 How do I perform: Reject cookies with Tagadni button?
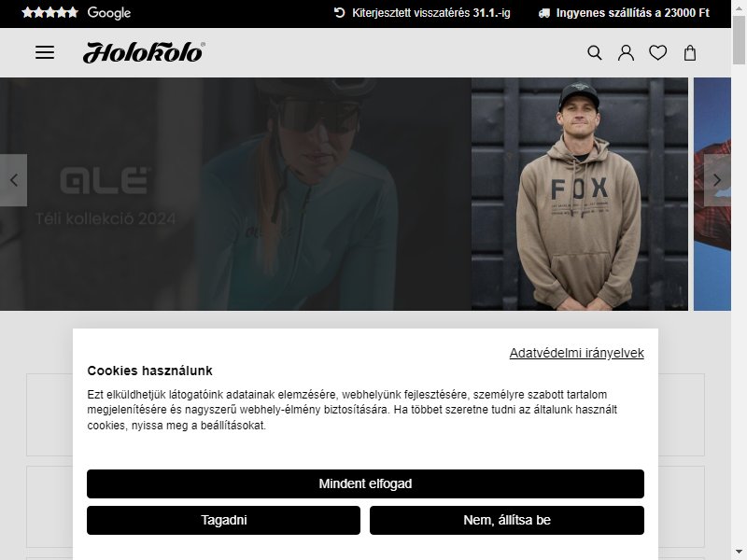coord(223,520)
